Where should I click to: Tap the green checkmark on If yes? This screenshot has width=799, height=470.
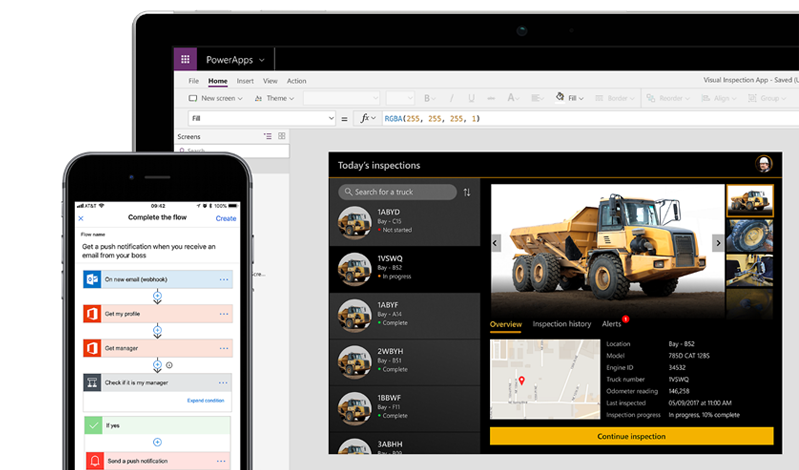pyautogui.click(x=94, y=425)
